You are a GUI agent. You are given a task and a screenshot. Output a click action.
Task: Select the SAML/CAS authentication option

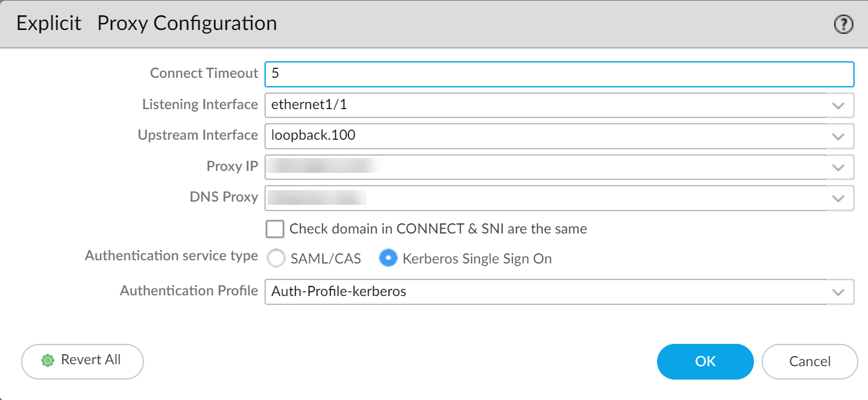click(x=276, y=258)
